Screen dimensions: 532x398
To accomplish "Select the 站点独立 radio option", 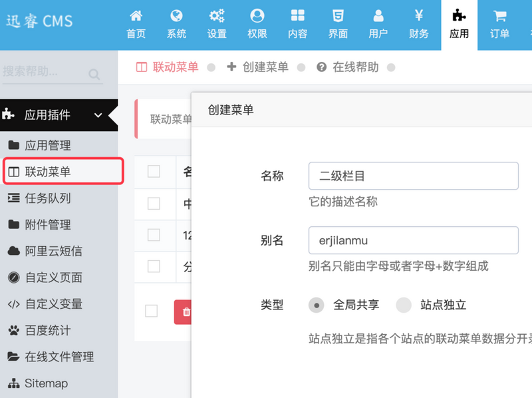I will click(404, 305).
